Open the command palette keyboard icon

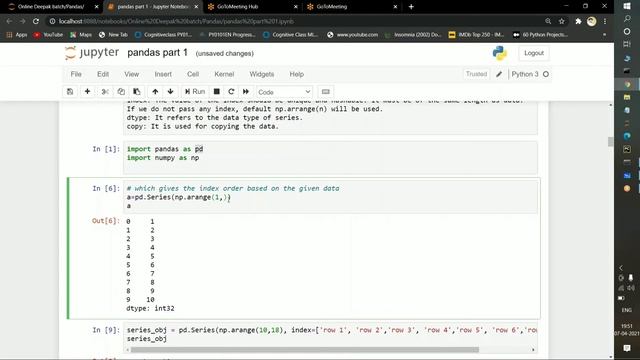click(325, 92)
